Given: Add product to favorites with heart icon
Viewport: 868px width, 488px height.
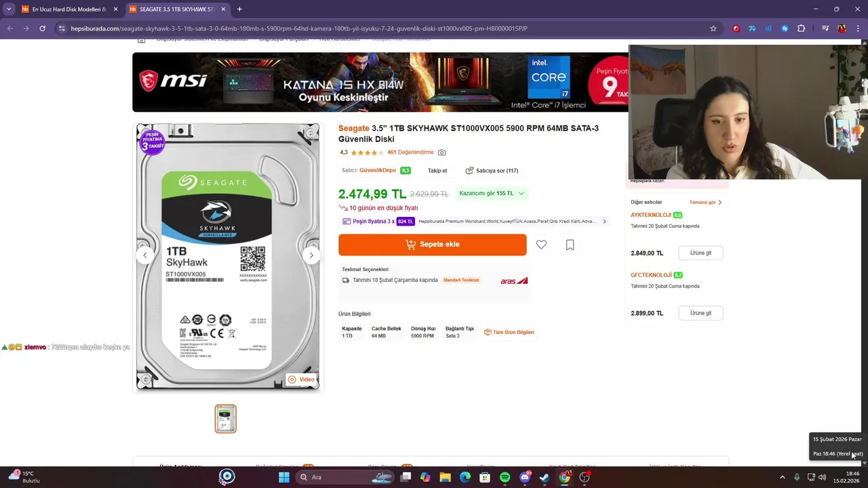Looking at the screenshot, I should click(x=541, y=245).
